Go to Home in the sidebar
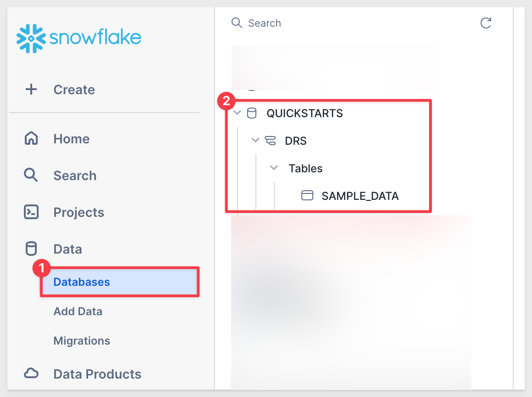The height and width of the screenshot is (397, 532). (x=72, y=139)
